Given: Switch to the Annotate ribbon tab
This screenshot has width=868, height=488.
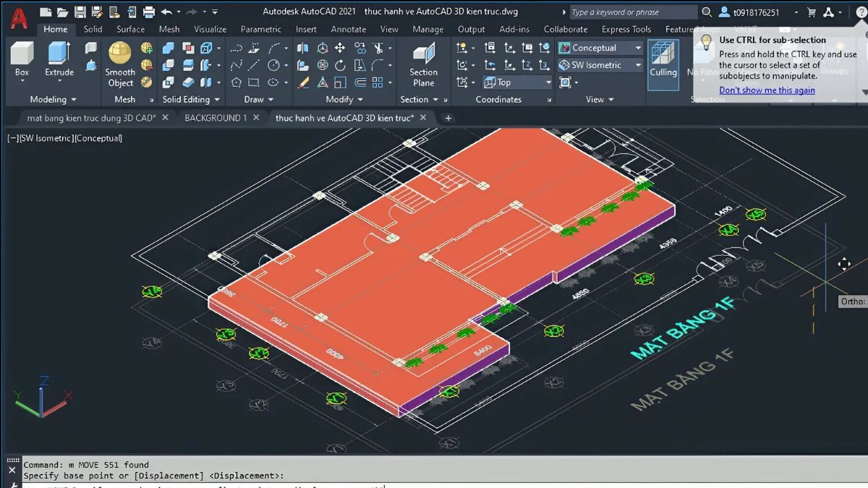Looking at the screenshot, I should pos(349,30).
